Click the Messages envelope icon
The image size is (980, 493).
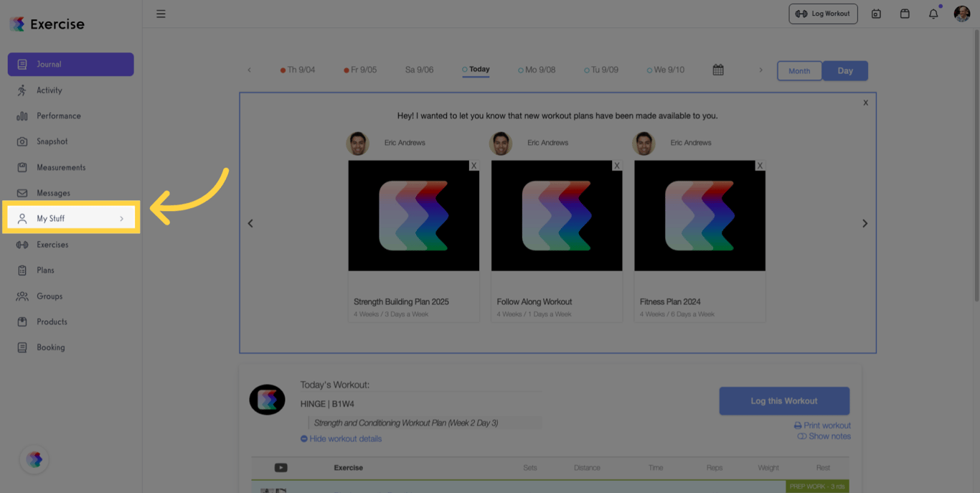coord(22,193)
